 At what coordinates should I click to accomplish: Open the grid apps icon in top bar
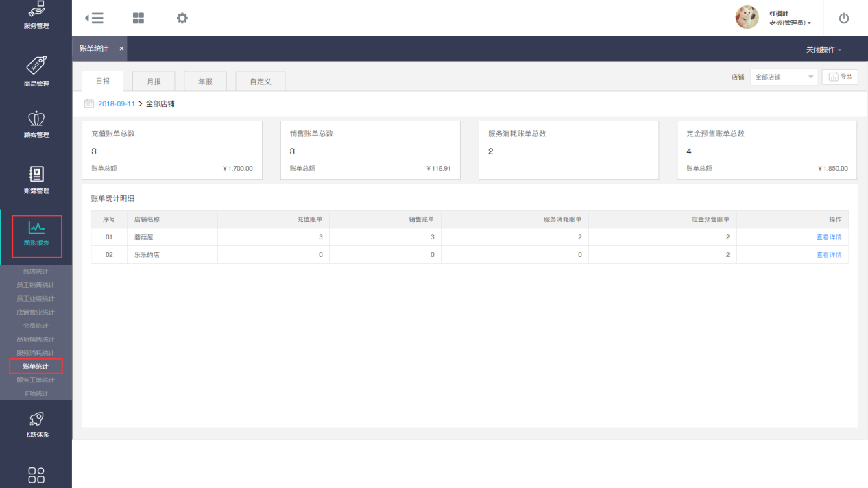coord(138,19)
